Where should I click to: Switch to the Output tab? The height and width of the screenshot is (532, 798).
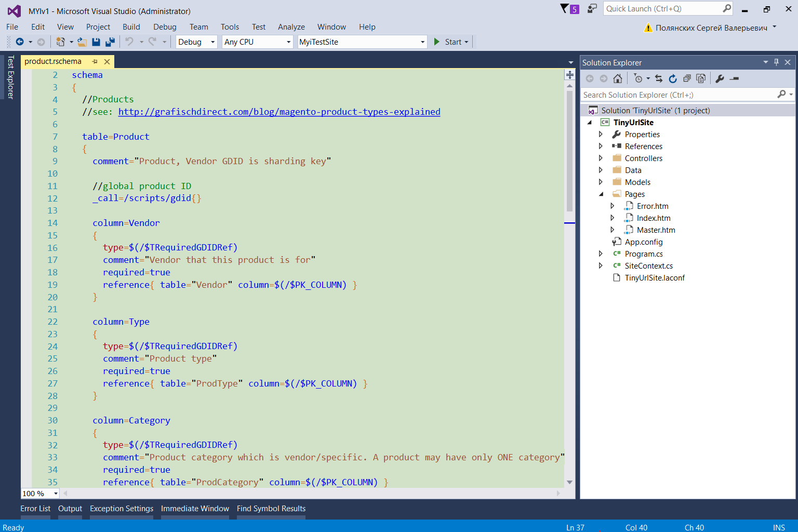70,509
